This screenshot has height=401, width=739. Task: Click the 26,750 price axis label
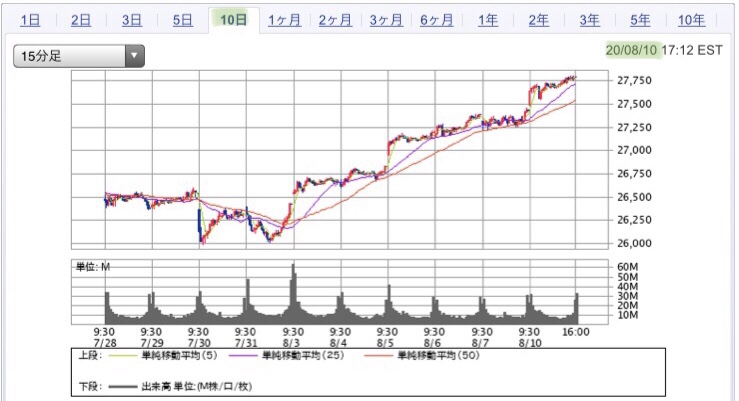tap(634, 173)
